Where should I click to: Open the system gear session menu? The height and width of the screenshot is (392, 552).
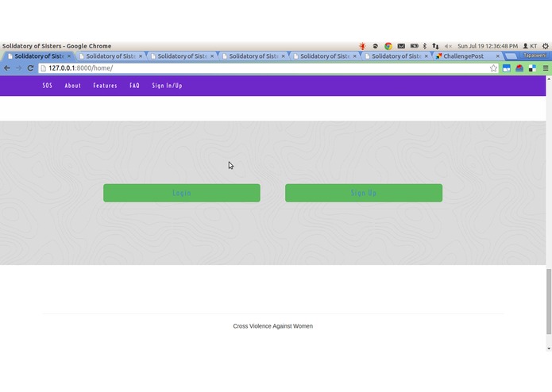pos(546,46)
